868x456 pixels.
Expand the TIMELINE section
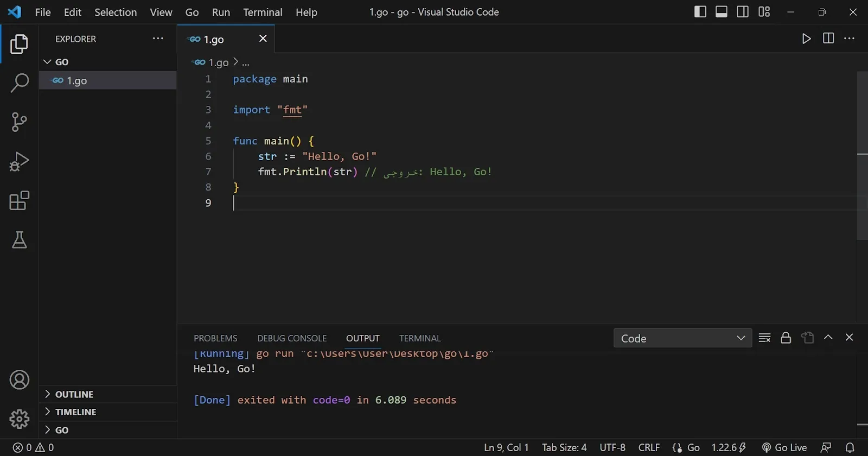coord(107,412)
